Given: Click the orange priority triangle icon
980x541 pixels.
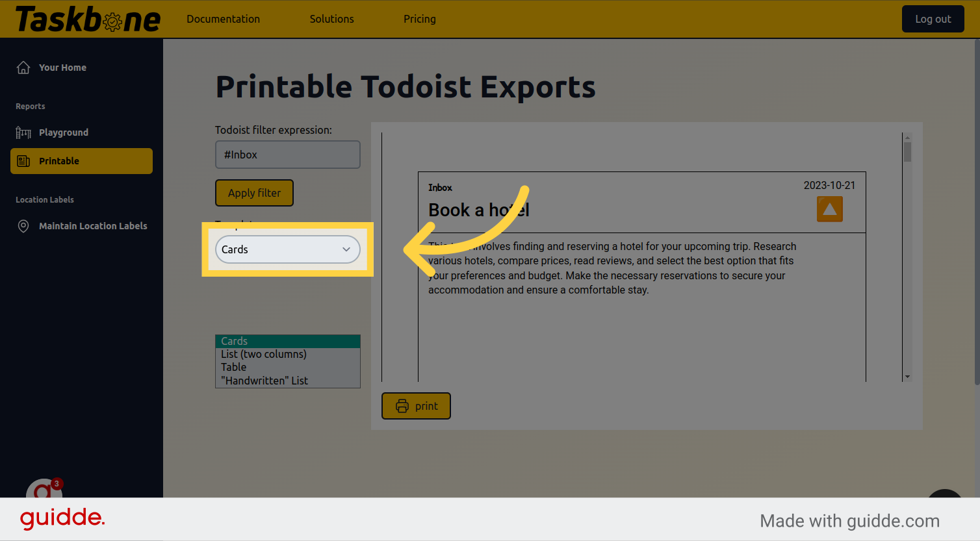Looking at the screenshot, I should (829, 209).
